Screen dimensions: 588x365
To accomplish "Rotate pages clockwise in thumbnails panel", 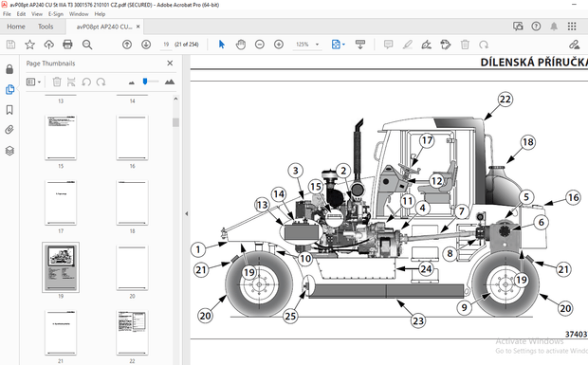I will (x=101, y=82).
